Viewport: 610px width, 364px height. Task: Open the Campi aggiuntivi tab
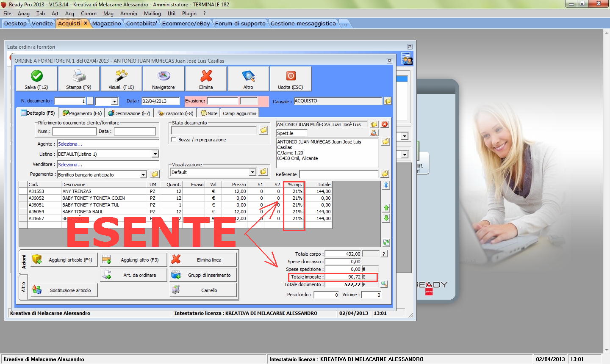click(239, 113)
